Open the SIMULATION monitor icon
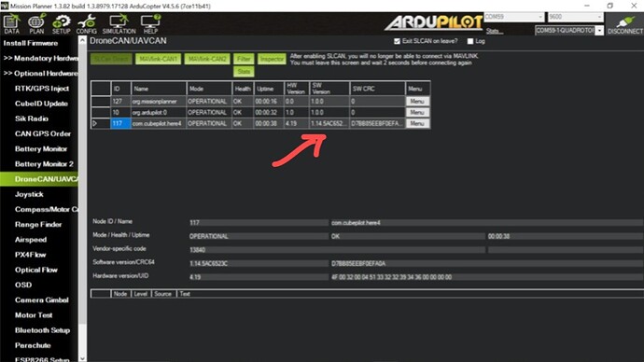This screenshot has width=644, height=362. pos(119,24)
